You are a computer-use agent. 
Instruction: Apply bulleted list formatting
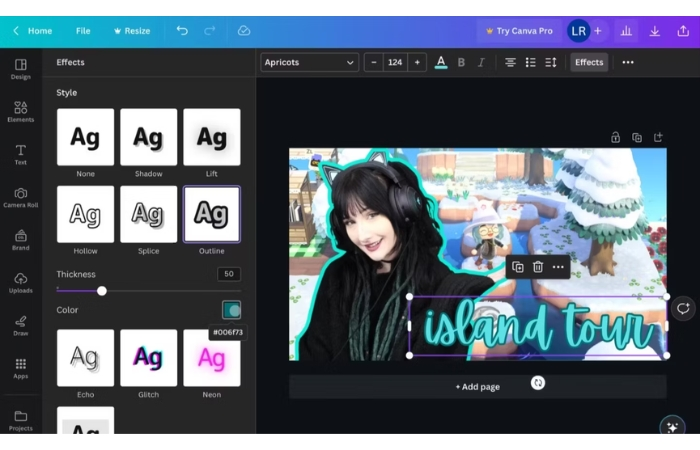(x=530, y=62)
